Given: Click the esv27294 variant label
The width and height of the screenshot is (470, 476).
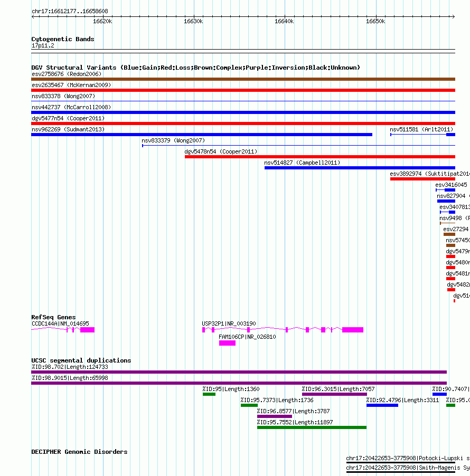Looking at the screenshot, I should click(x=456, y=229).
